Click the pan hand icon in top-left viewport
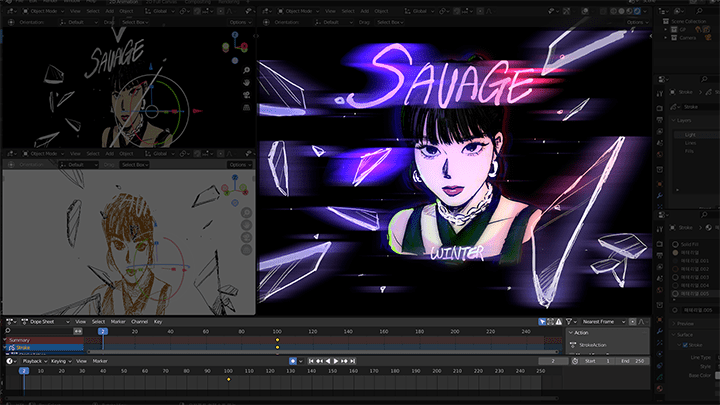 [x=247, y=83]
